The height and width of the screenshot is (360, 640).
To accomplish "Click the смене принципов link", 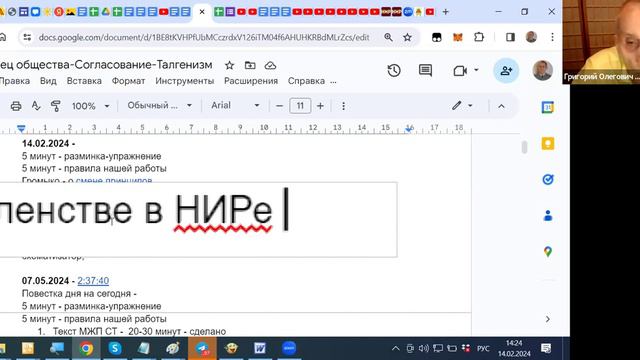I will (x=114, y=180).
